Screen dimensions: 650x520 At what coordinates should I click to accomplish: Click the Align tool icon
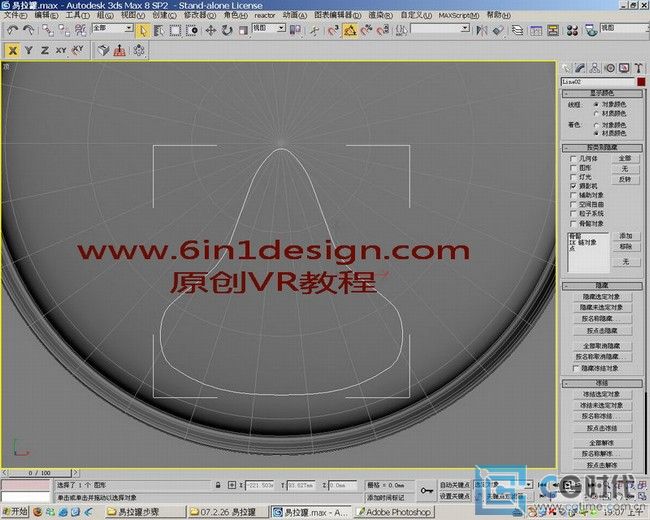[498, 30]
